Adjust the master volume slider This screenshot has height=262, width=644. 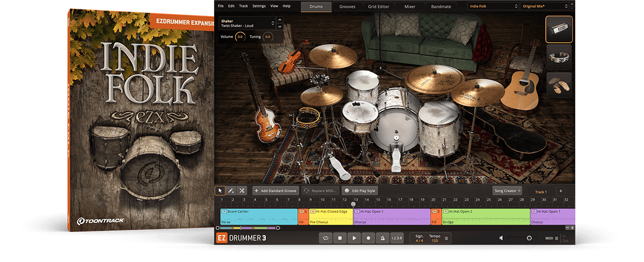pyautogui.click(x=529, y=238)
